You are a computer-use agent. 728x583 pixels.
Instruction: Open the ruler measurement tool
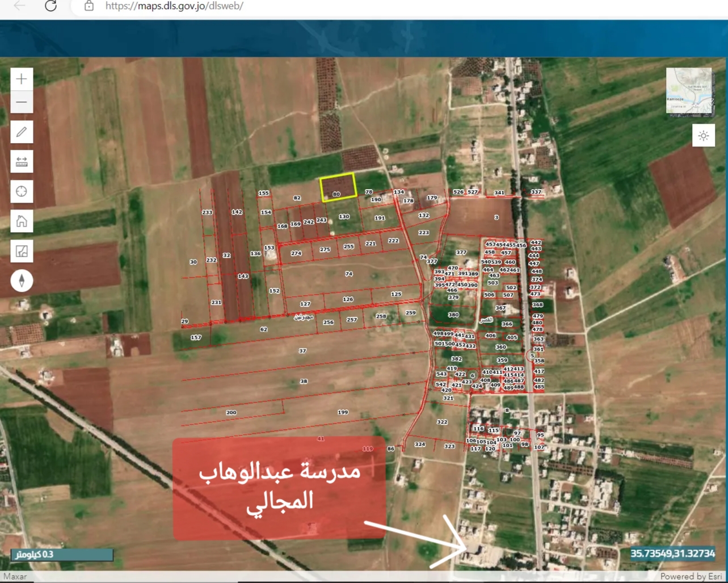pos(22,162)
